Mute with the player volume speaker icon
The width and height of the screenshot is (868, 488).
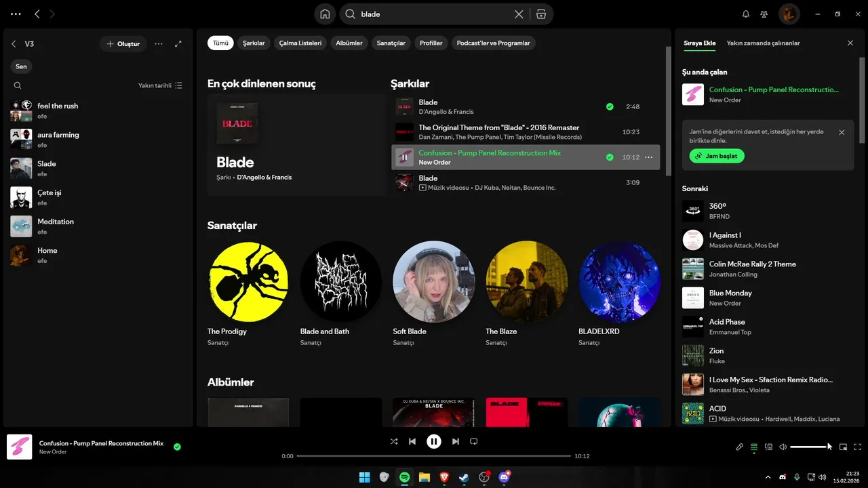click(x=783, y=447)
